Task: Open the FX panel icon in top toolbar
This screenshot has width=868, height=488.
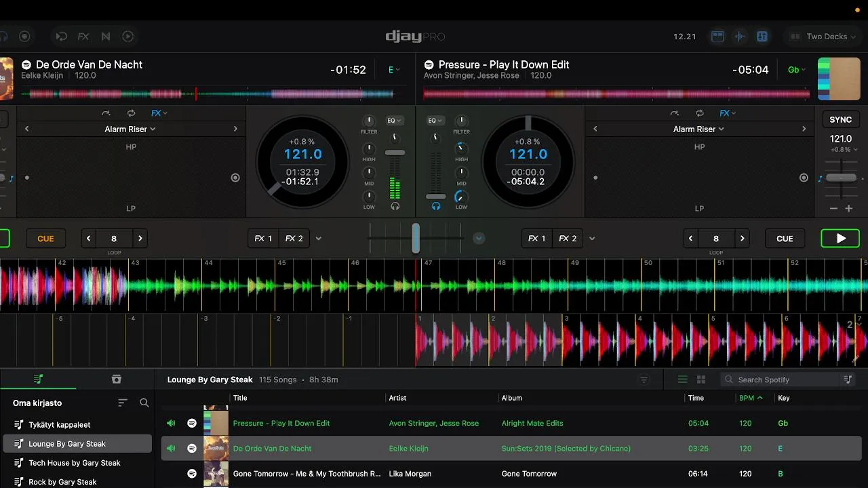Action: [x=83, y=37]
